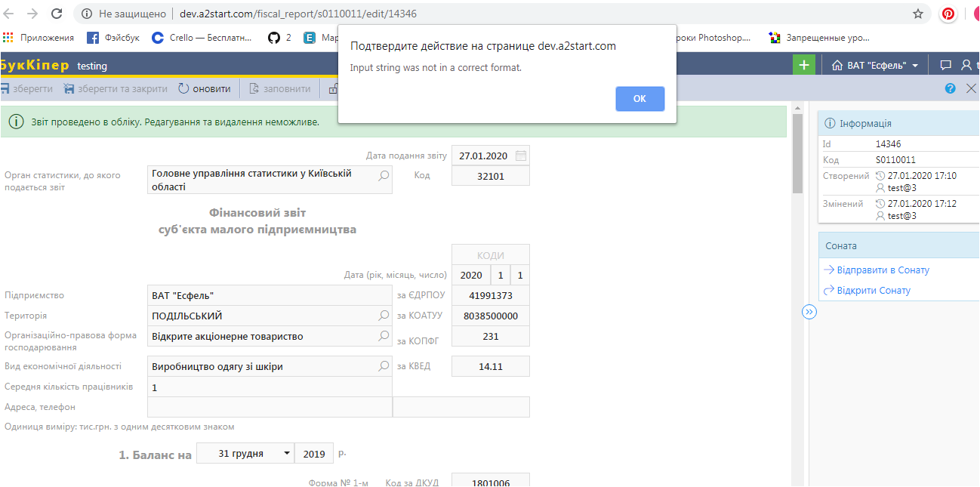Open the GitHub bookmark icon

[274, 37]
